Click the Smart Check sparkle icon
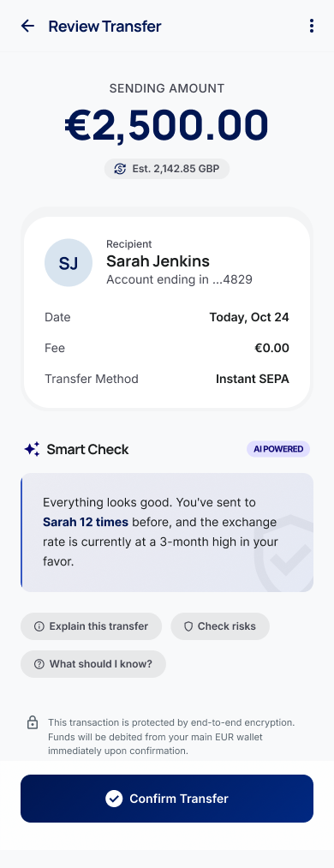 (32, 449)
